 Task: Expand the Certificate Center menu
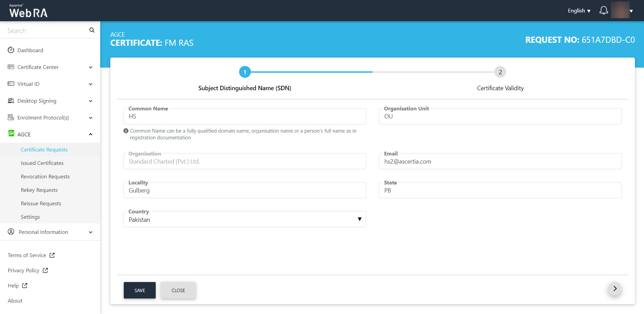[x=90, y=67]
